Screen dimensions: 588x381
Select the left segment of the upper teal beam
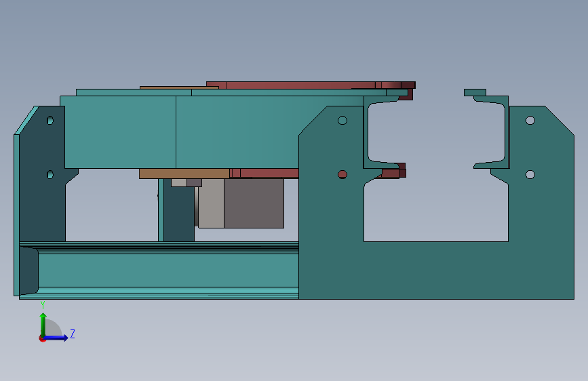click(120, 132)
